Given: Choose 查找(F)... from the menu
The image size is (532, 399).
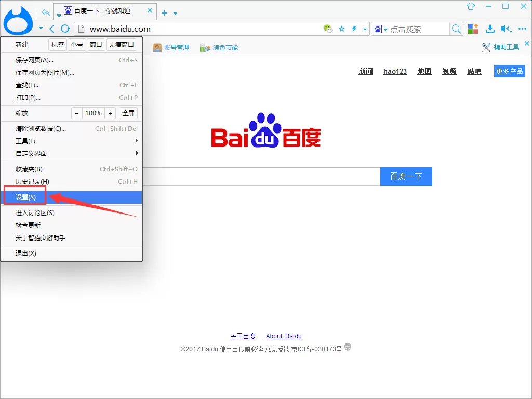Looking at the screenshot, I should click(71, 85).
